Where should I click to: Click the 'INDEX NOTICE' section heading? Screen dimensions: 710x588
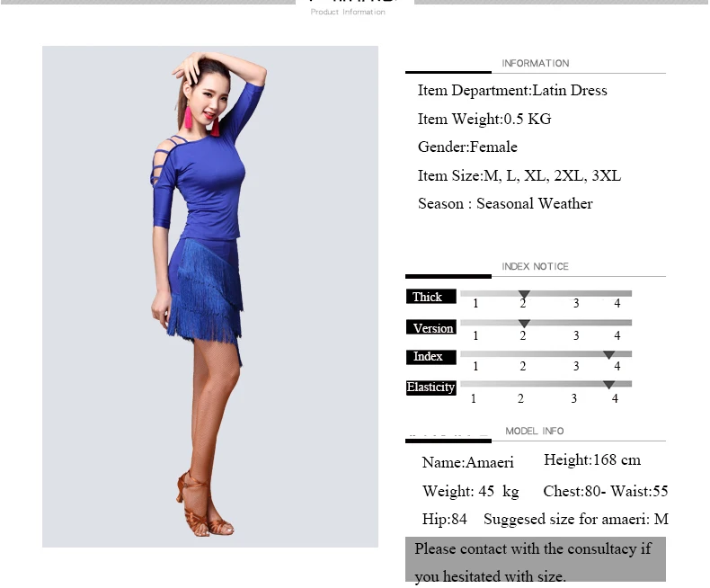point(536,266)
